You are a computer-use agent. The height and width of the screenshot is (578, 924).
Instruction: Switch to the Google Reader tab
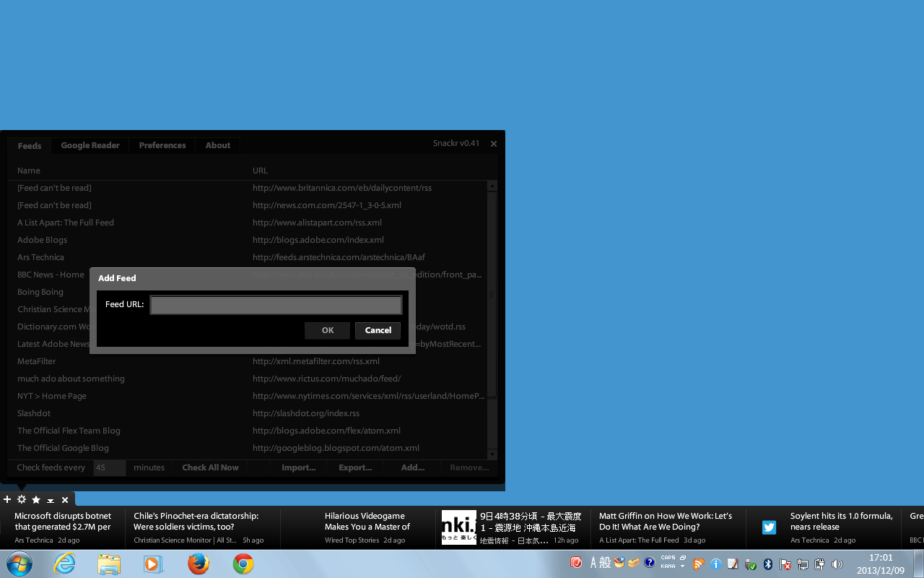click(x=90, y=145)
